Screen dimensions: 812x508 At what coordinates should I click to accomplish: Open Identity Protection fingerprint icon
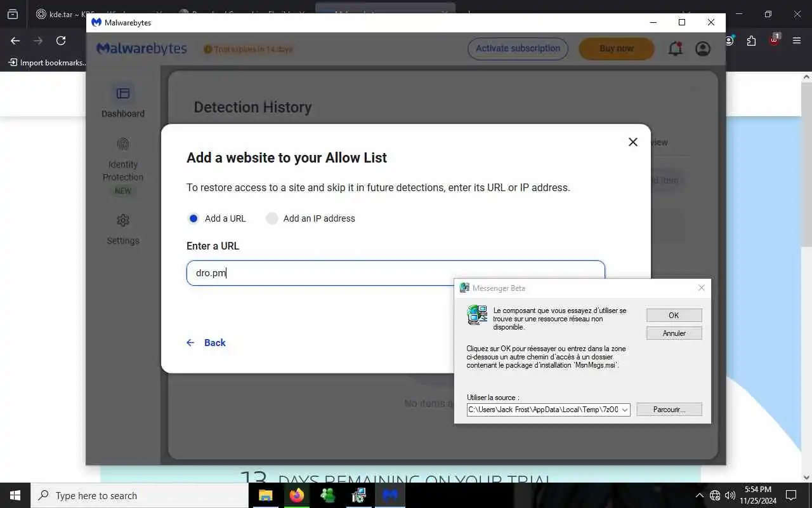(123, 144)
